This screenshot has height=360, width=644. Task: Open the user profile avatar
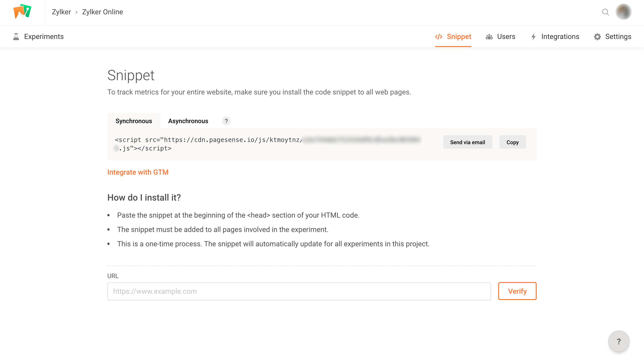point(623,12)
